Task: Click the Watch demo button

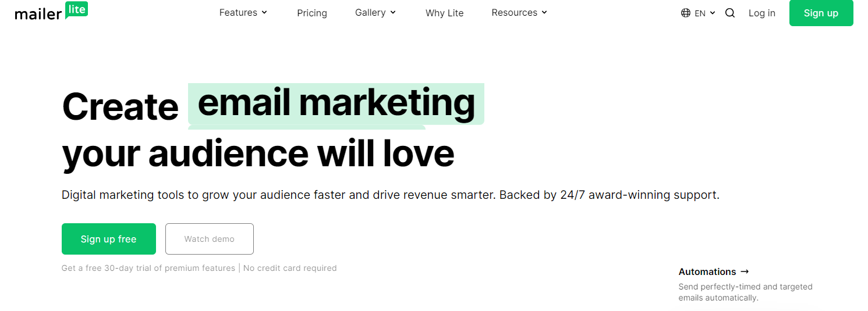Action: tap(210, 239)
